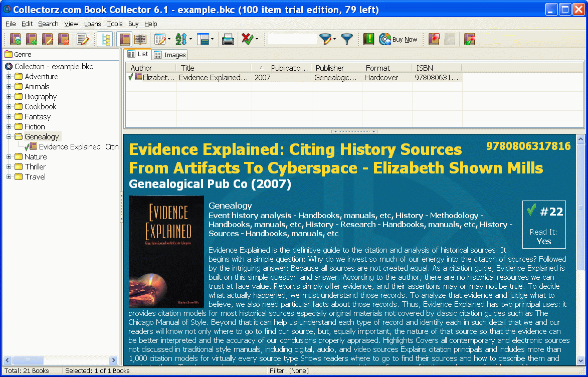Click the Buy Now button
This screenshot has width=588, height=377.
coord(398,40)
